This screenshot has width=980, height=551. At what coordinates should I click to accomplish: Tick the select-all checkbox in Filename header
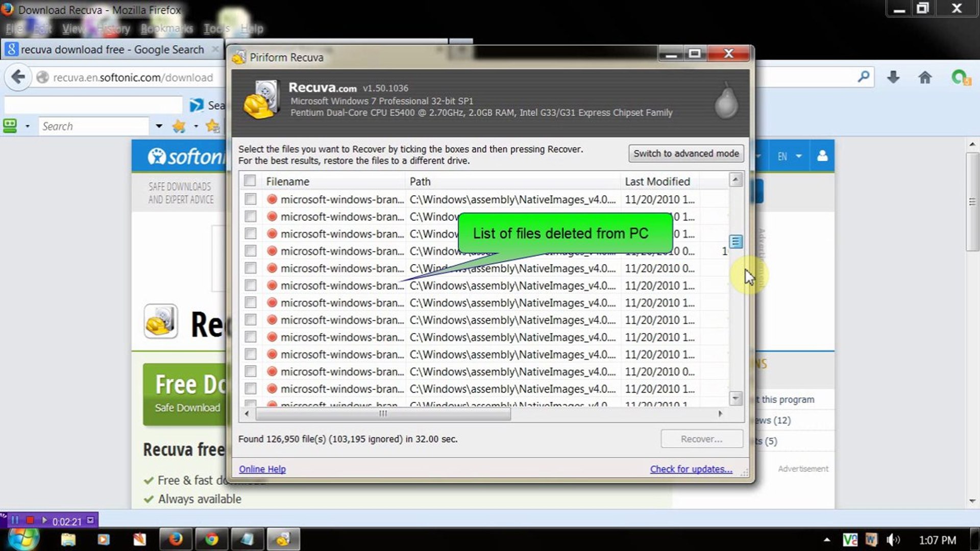click(250, 181)
